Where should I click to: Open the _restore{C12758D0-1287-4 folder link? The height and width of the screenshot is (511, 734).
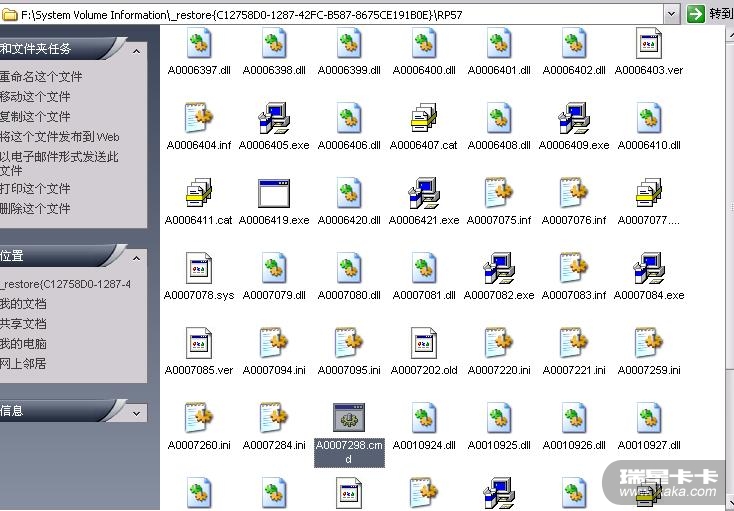[66, 284]
